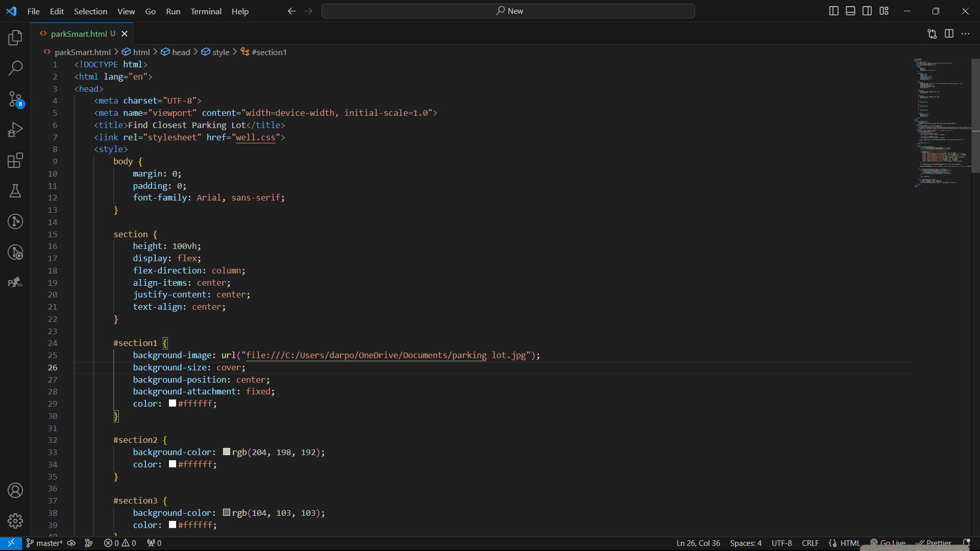980x551 pixels.
Task: Click the Manage gear icon
Action: pyautogui.click(x=15, y=520)
